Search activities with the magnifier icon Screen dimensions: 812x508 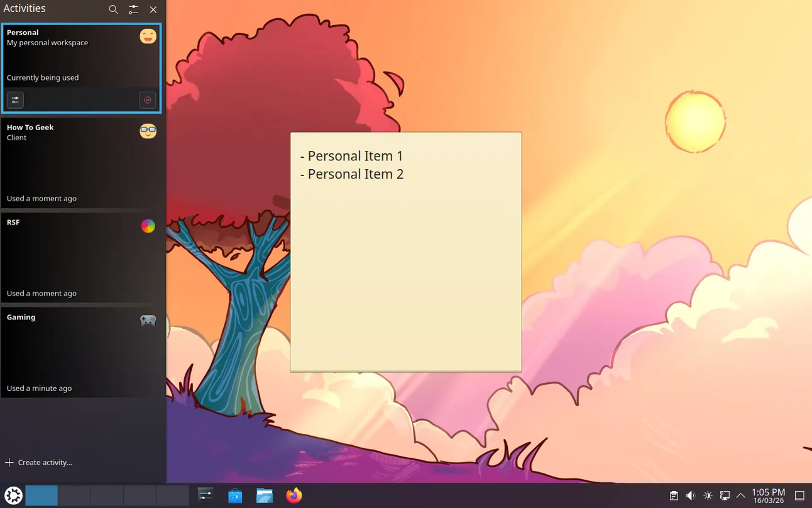(x=113, y=9)
